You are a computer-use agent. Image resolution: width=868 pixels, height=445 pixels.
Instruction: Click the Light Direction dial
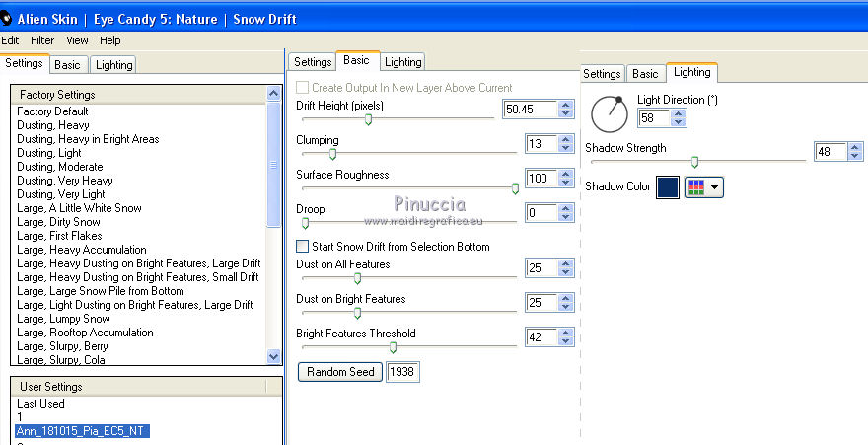click(609, 113)
